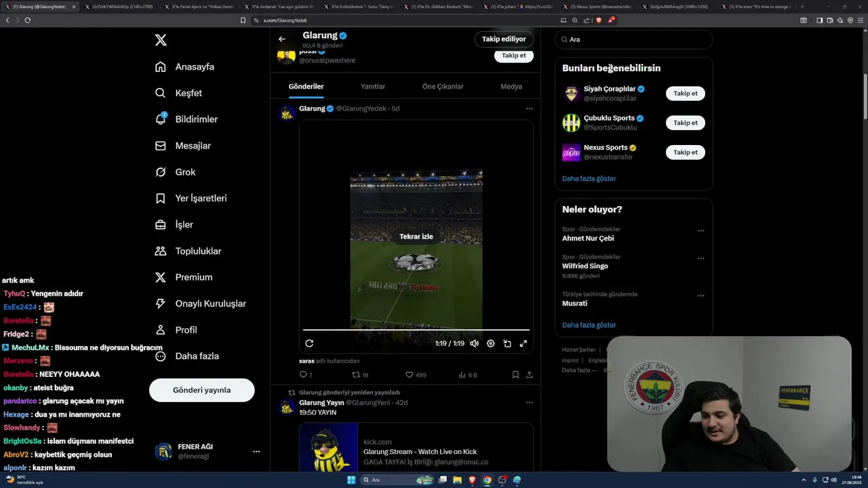Viewport: 868px width, 488px height.
Task: Open Brave shields icon in address bar
Action: tap(599, 20)
